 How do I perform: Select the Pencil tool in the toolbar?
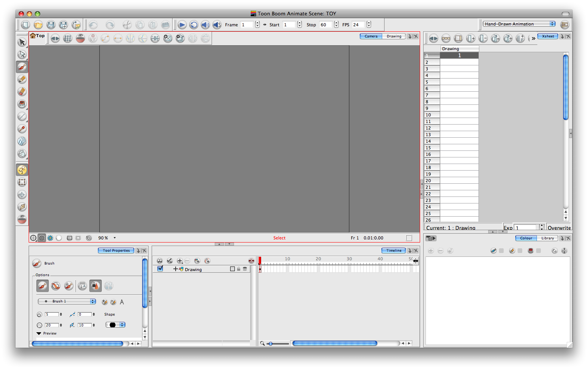pos(22,79)
